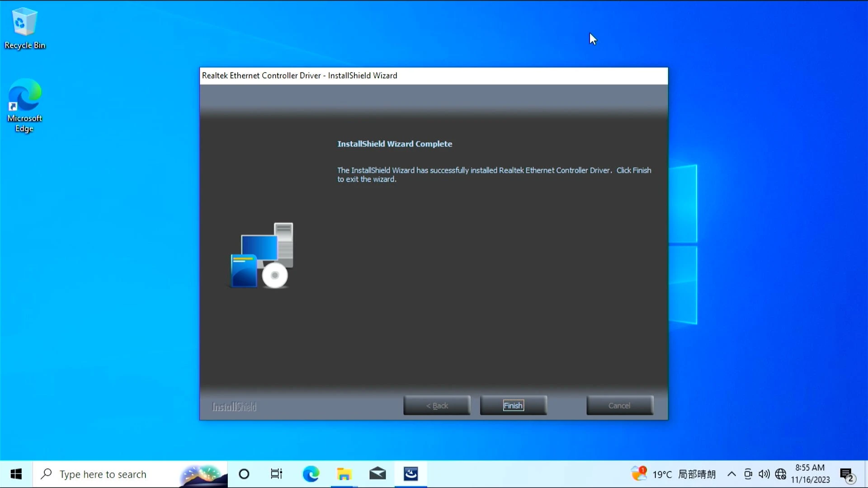The width and height of the screenshot is (868, 488).
Task: Click the Realtek Ethernet Controller Driver title bar
Action: [434, 75]
